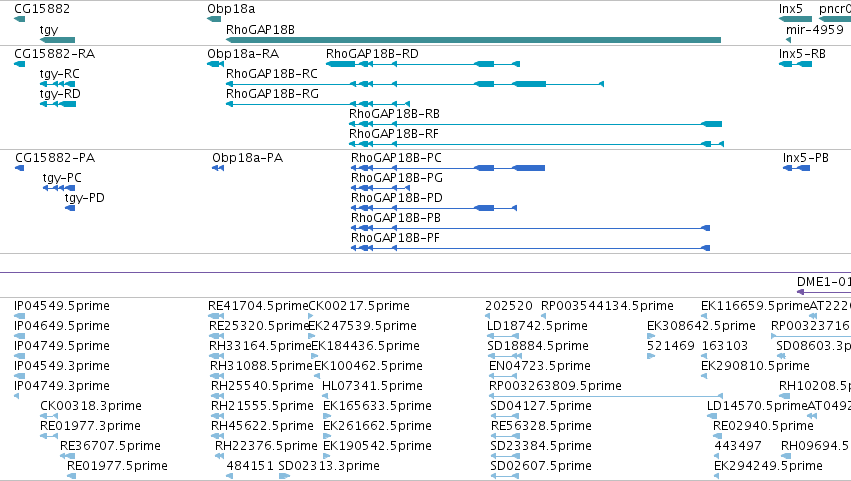This screenshot has width=851, height=481.
Task: Select EST RH31088.5prime
Action: tap(261, 366)
